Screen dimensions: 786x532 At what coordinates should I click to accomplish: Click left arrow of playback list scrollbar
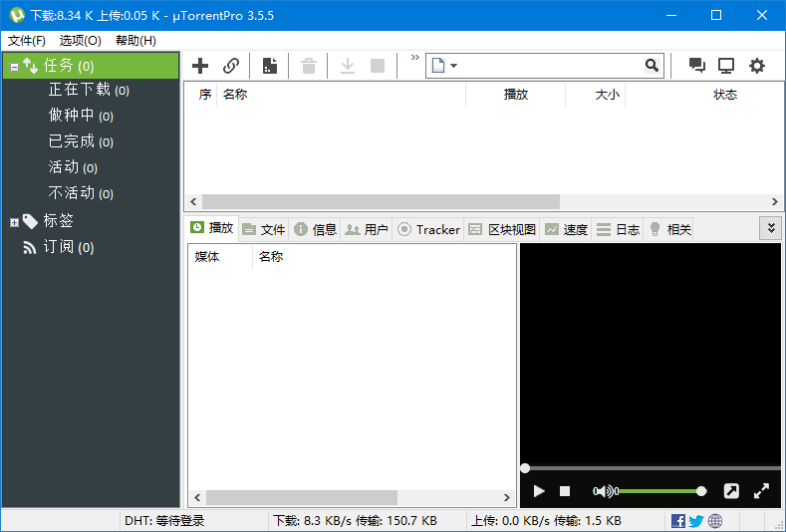point(197,497)
